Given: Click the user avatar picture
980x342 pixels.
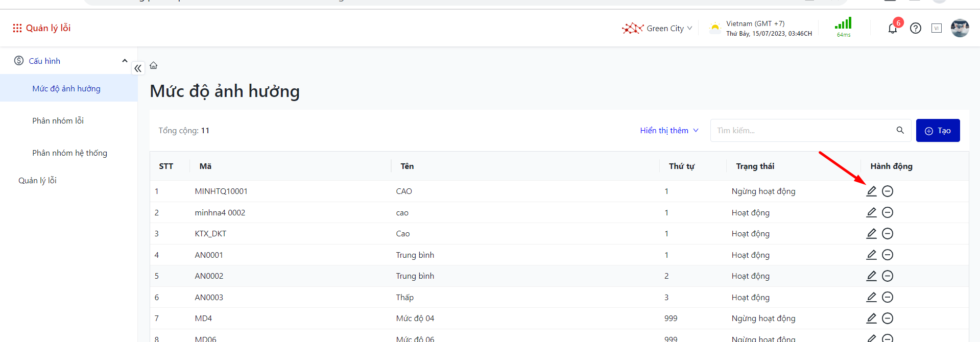Looking at the screenshot, I should click(960, 28).
